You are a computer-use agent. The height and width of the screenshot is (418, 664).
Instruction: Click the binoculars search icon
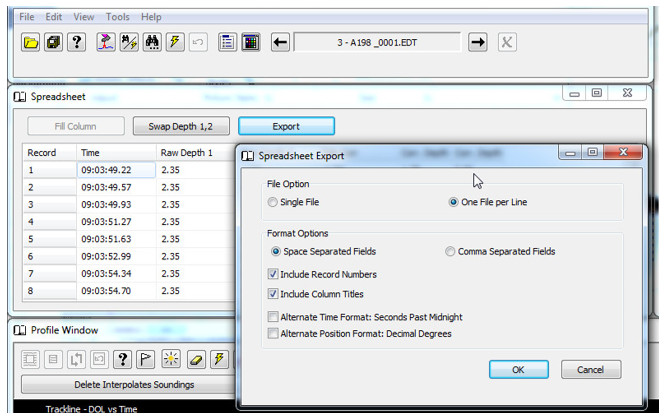click(x=152, y=42)
